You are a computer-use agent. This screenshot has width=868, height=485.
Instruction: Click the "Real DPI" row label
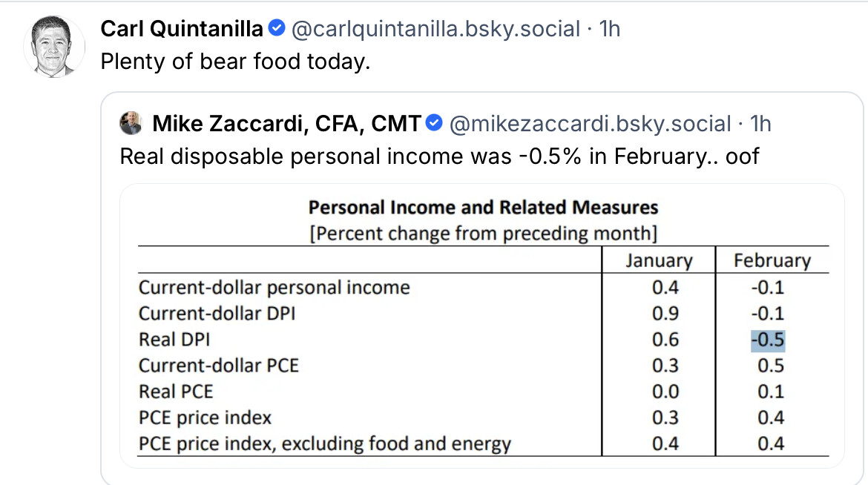pyautogui.click(x=174, y=340)
